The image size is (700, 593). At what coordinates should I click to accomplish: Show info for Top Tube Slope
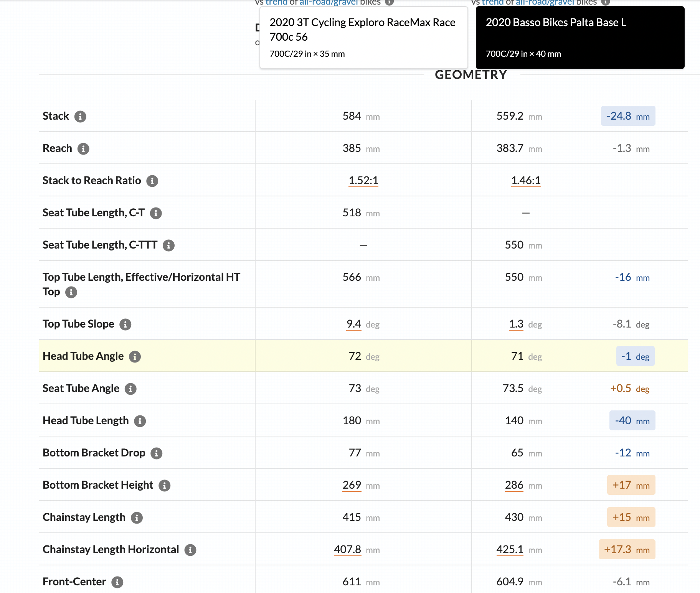[x=125, y=325]
